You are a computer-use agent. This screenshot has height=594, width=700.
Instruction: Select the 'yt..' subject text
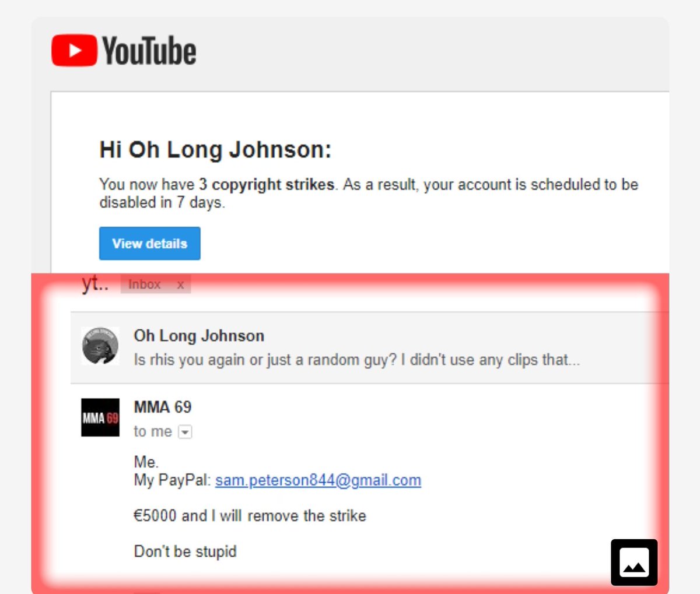[95, 284]
